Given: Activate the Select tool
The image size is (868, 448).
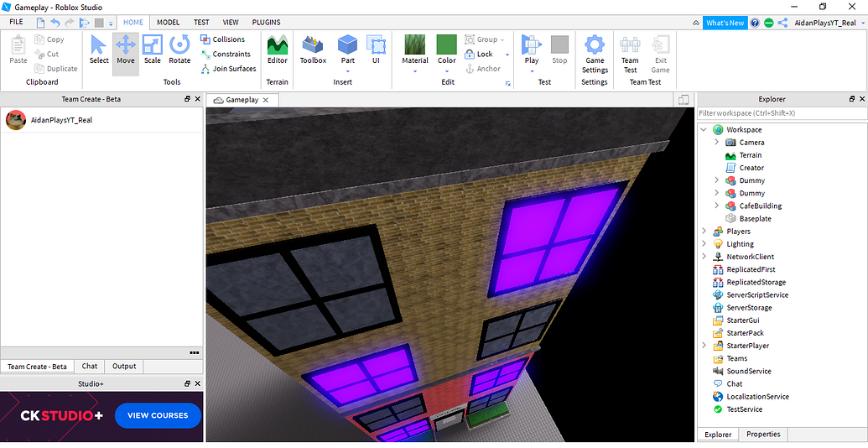Looking at the screenshot, I should point(99,50).
